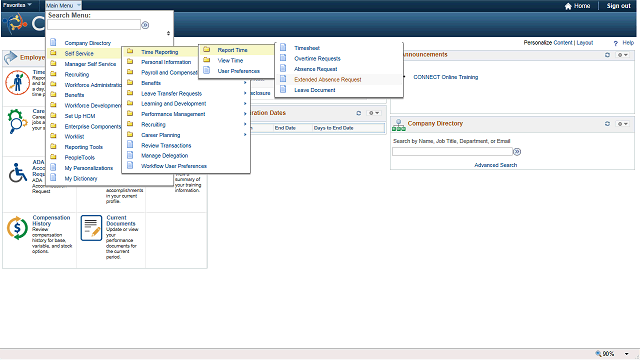The width and height of the screenshot is (640, 360).
Task: Open the zoom level dropdown arrow
Action: [x=626, y=354]
